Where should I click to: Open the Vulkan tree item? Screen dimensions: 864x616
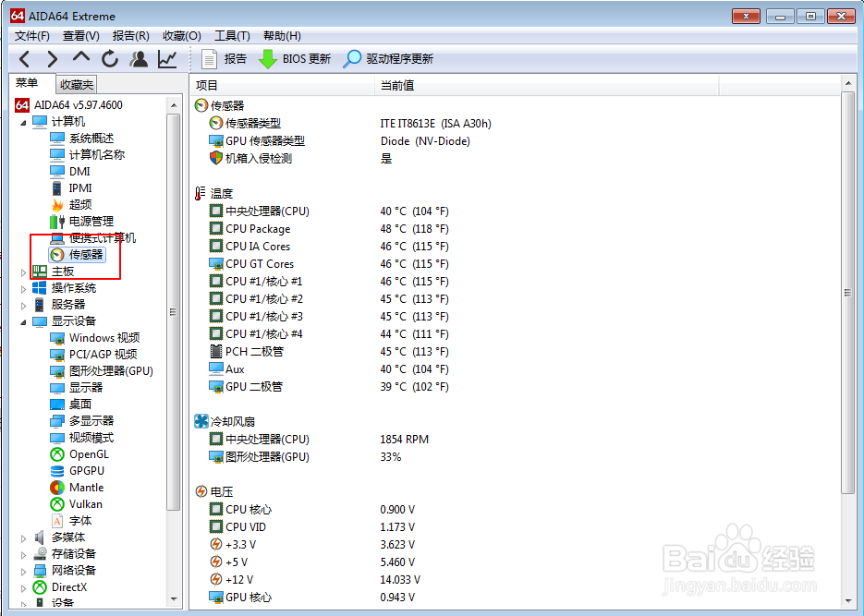76,503
